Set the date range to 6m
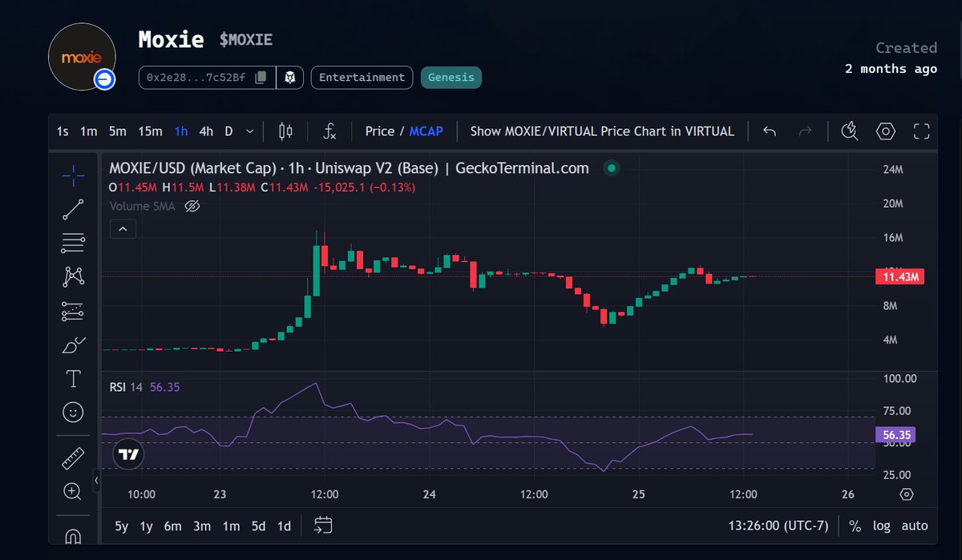Screen dimensions: 962x560 pyautogui.click(x=173, y=526)
